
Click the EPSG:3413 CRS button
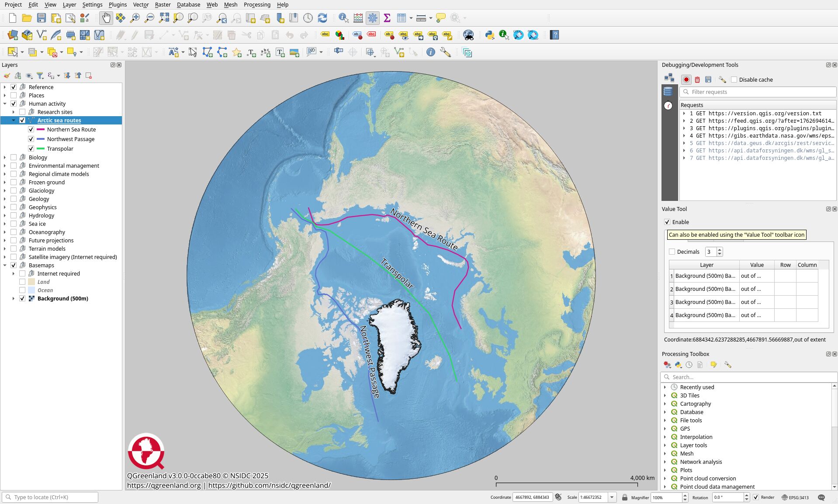[x=795, y=497]
